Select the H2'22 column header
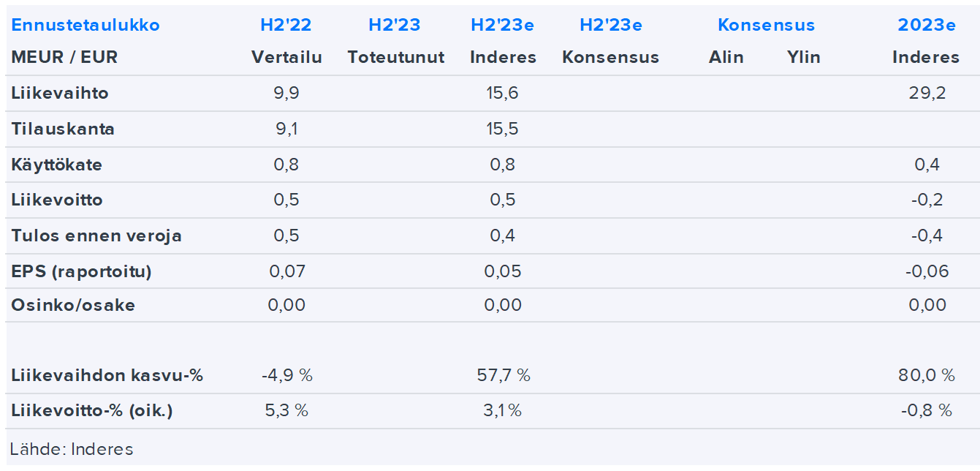 pos(286,25)
